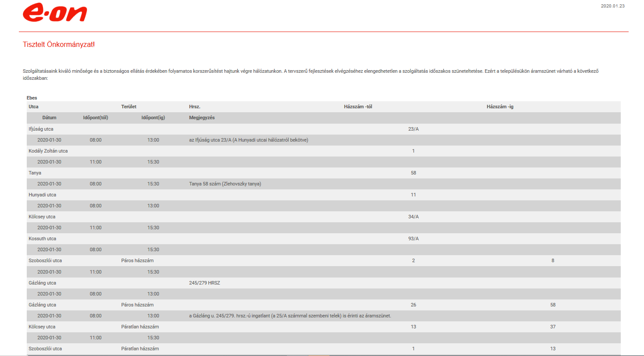Click the Terület column header
Image resolution: width=644 pixels, height=356 pixels.
pos(129,107)
